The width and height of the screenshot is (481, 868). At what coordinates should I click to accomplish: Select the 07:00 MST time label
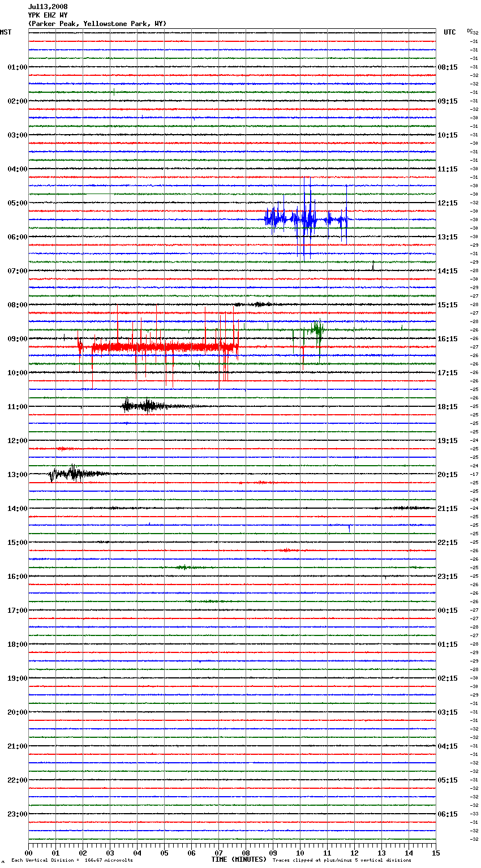tap(17, 271)
